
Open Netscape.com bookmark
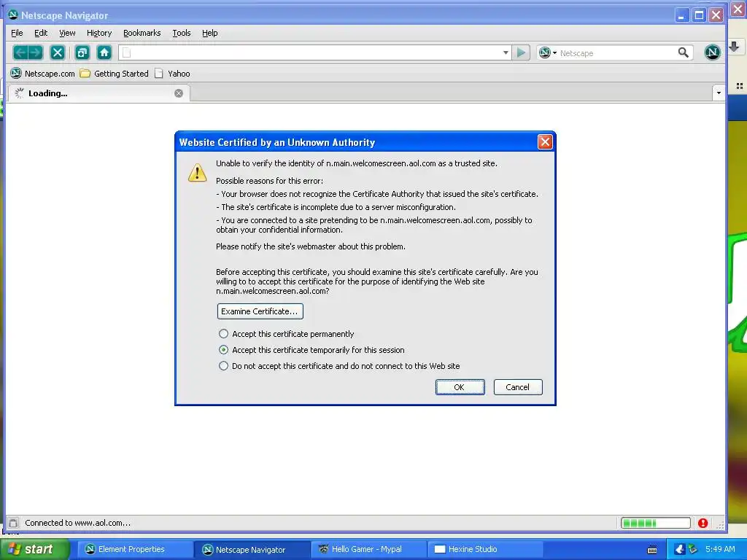[x=43, y=74]
